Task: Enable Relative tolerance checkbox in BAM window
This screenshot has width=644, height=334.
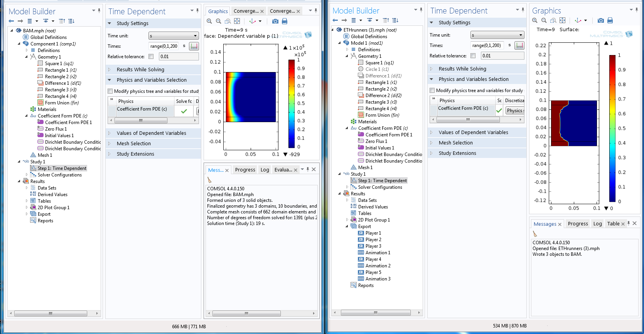Action: coord(151,57)
